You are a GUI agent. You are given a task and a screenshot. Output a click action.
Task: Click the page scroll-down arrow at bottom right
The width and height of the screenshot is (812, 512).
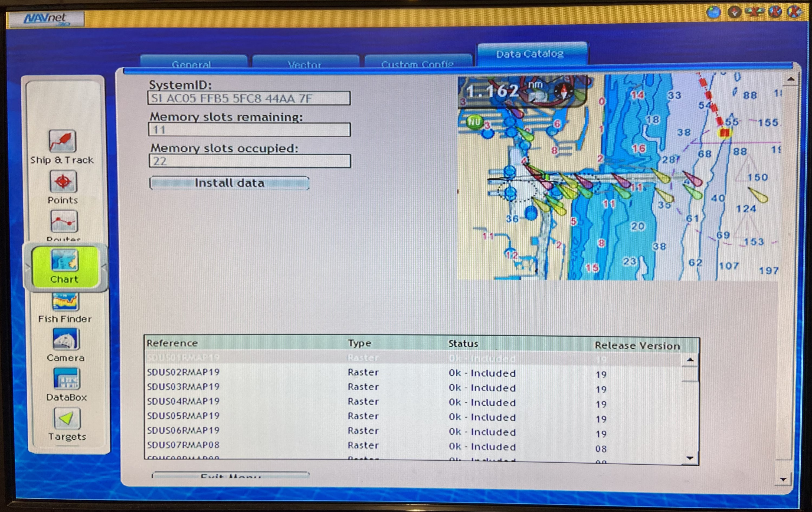point(783,479)
